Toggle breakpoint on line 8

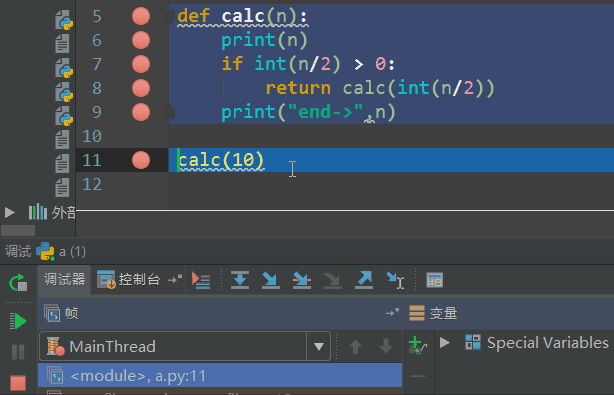point(141,88)
